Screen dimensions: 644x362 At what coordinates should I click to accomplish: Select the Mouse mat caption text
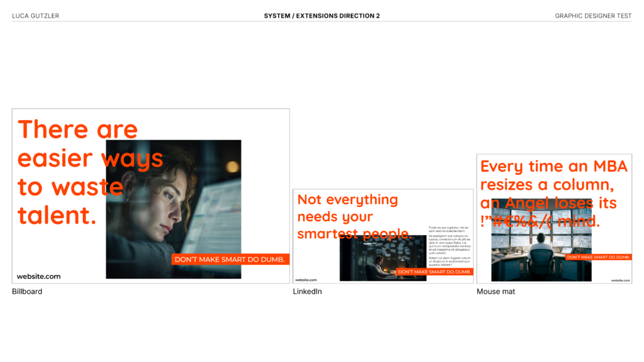(x=496, y=291)
